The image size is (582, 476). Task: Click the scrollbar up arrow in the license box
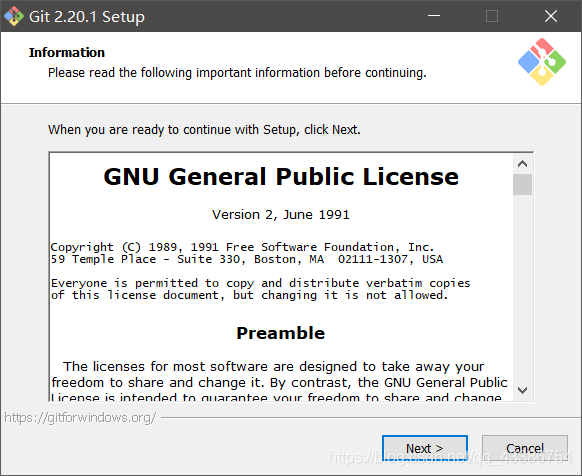pyautogui.click(x=522, y=164)
